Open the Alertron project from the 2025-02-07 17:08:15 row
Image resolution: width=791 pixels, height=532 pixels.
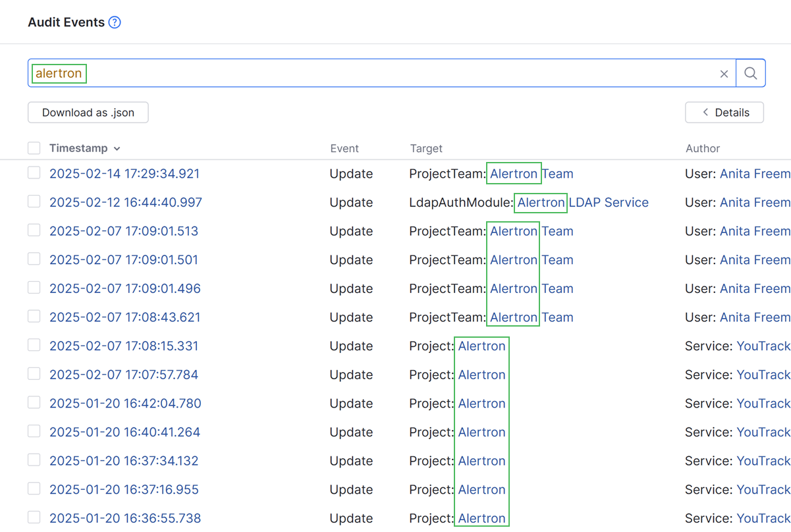[x=481, y=346]
